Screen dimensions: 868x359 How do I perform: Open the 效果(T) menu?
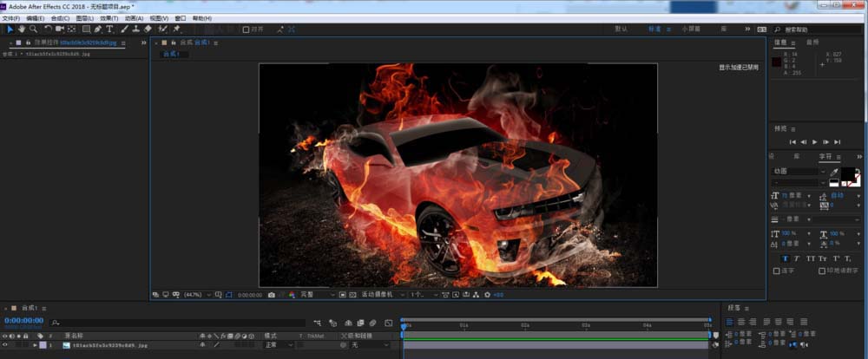coord(108,17)
